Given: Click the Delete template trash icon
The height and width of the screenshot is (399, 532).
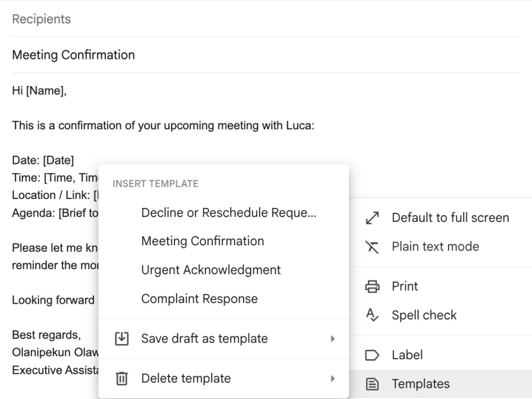Looking at the screenshot, I should (122, 379).
